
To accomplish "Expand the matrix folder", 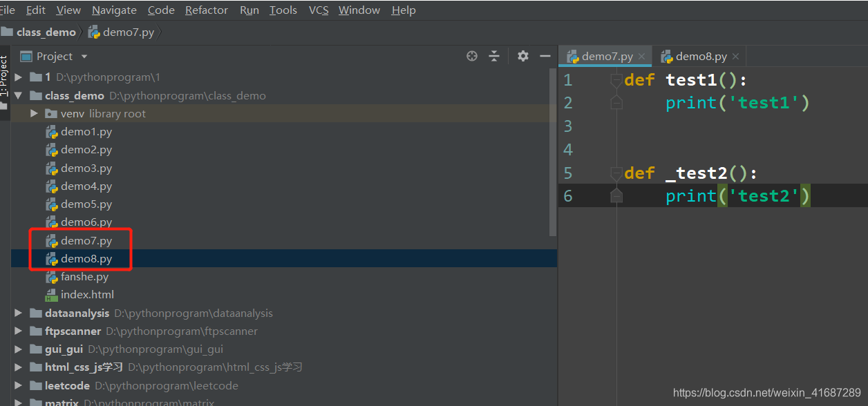I will click(19, 401).
